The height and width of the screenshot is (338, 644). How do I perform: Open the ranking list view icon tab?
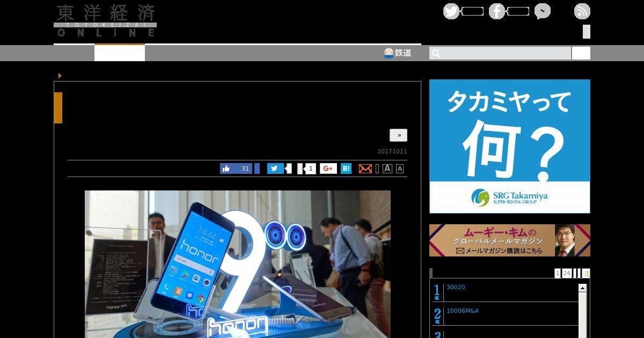pyautogui.click(x=587, y=273)
